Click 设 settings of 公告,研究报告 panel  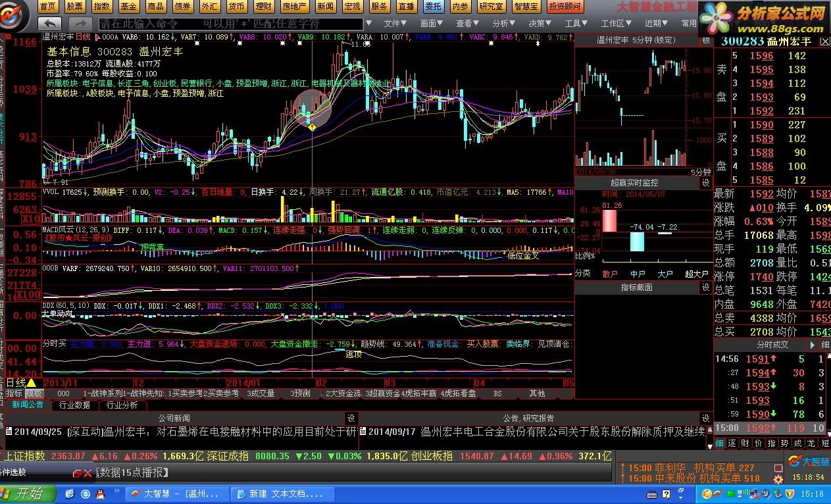click(x=706, y=418)
